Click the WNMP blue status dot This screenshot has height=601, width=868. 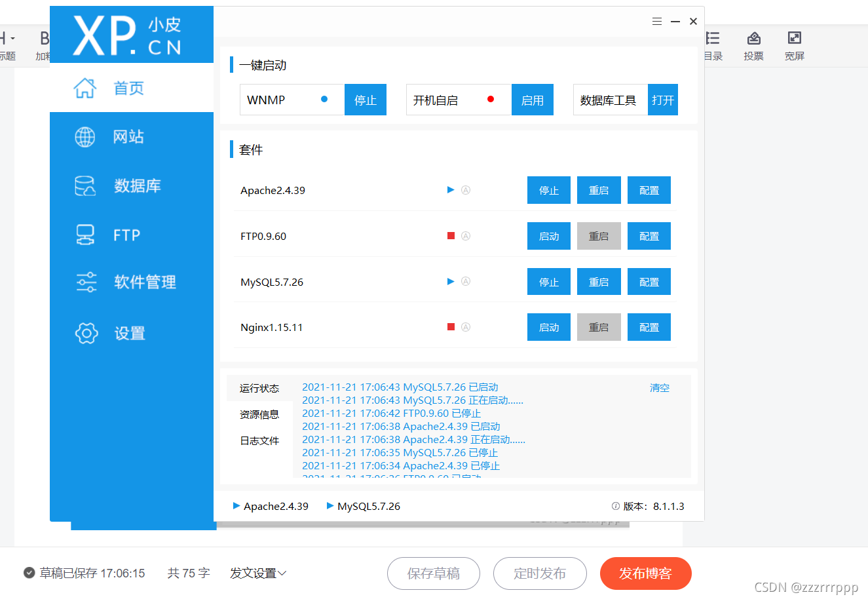click(324, 100)
